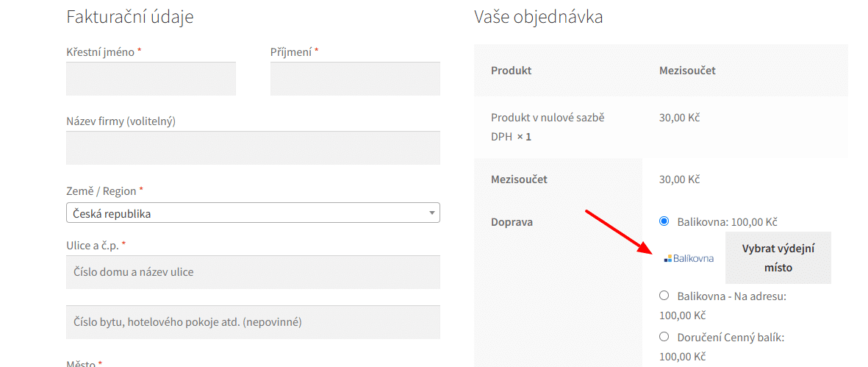Choose Balikovna - Na adresu shipping

(664, 296)
